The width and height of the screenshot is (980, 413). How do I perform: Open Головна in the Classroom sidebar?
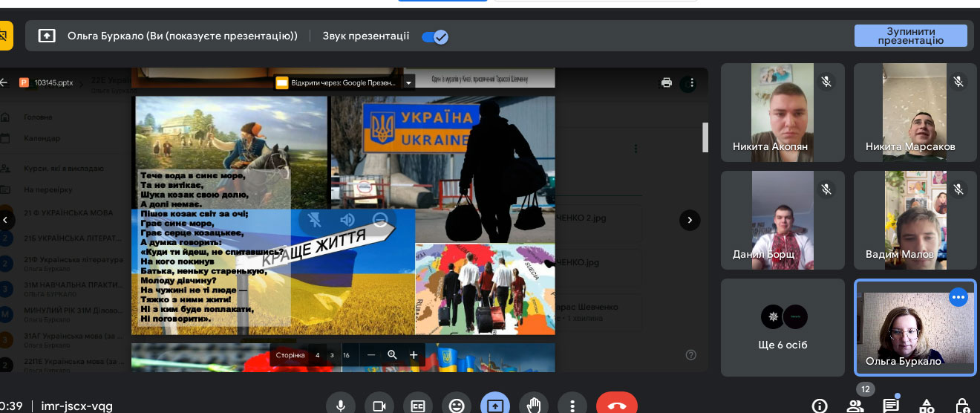(x=38, y=117)
